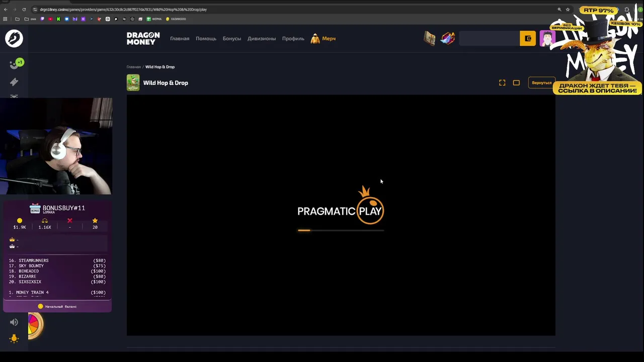Bookmark this page with the star icon
This screenshot has height=362, width=644.
click(568, 10)
